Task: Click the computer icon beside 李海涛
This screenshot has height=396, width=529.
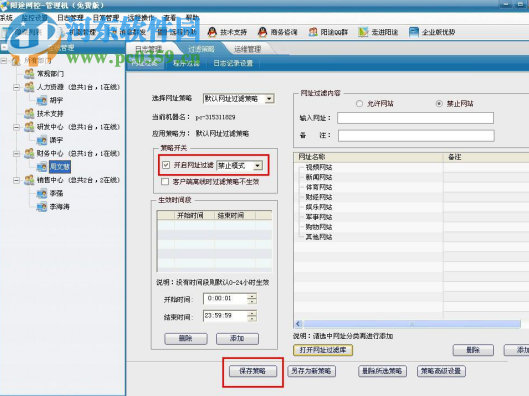Action: (x=42, y=206)
